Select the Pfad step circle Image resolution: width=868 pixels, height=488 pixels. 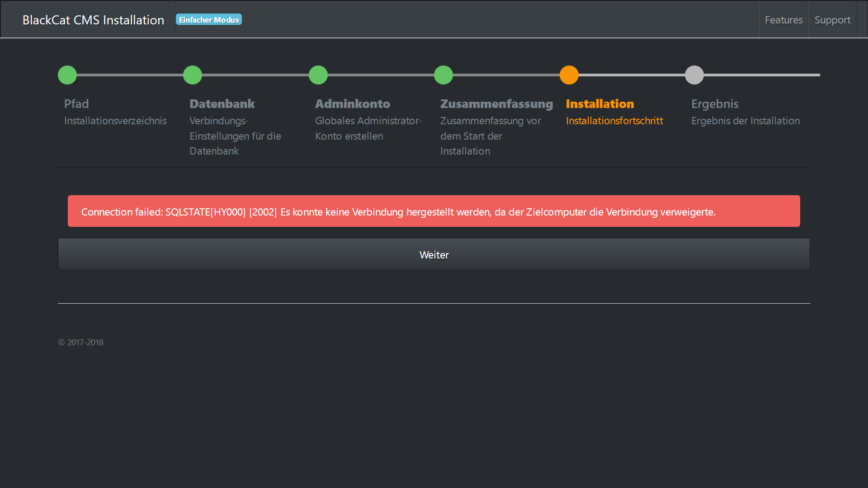(x=67, y=75)
